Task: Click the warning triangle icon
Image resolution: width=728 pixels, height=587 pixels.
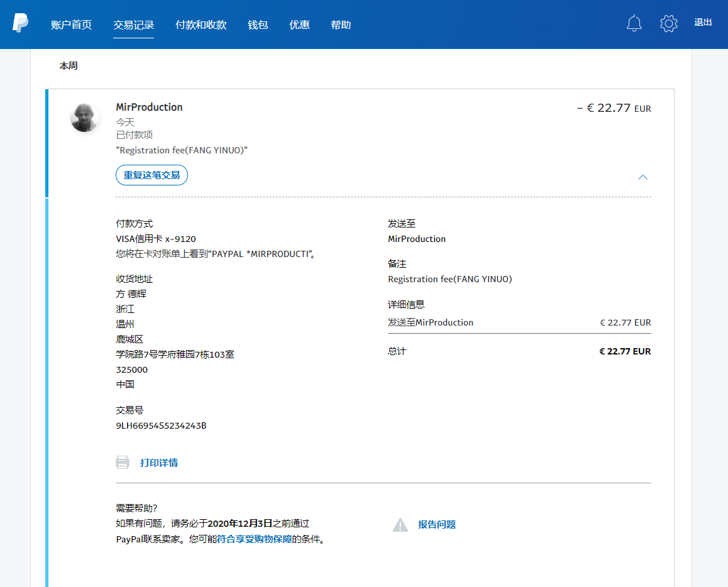Action: (400, 525)
